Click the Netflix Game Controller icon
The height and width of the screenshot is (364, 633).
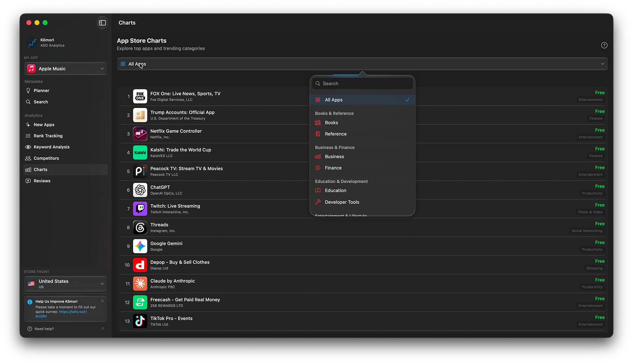140,134
